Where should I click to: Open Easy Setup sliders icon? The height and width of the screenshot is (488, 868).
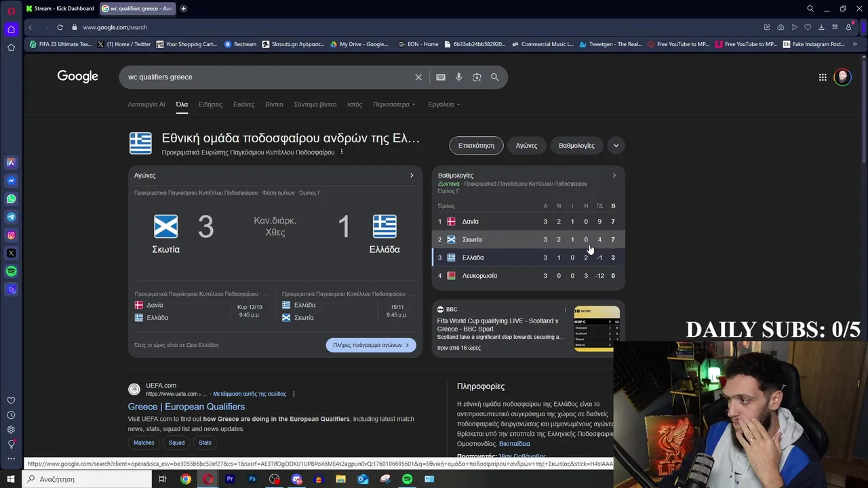[x=835, y=27]
